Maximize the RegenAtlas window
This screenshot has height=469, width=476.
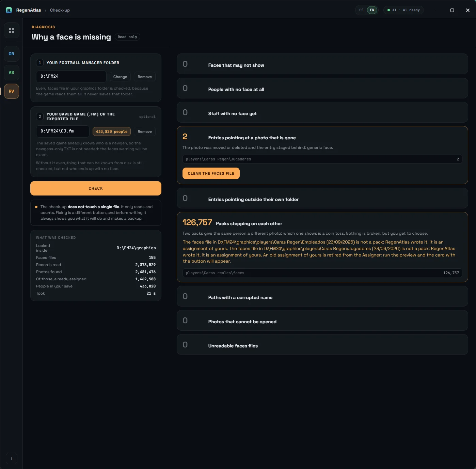pyautogui.click(x=452, y=10)
